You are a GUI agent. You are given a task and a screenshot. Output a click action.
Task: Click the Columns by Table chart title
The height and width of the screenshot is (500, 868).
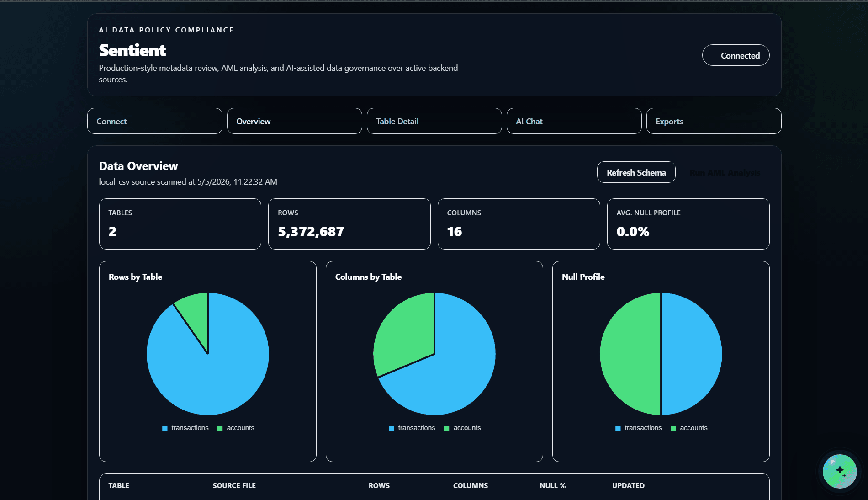pos(368,277)
